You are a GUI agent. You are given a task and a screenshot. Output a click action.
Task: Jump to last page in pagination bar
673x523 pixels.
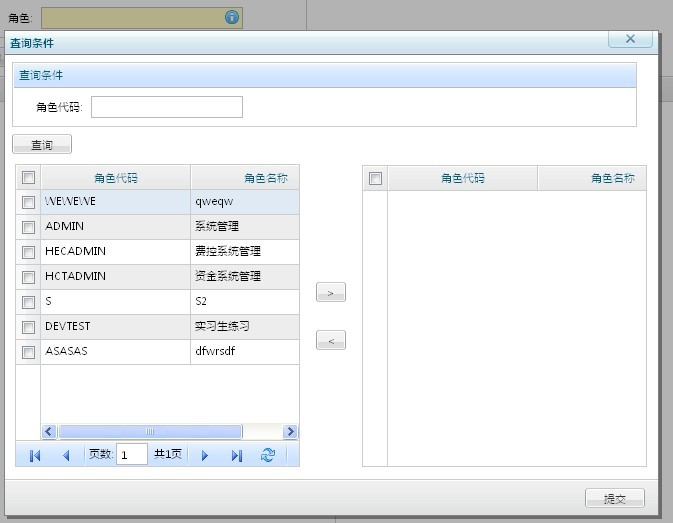237,456
